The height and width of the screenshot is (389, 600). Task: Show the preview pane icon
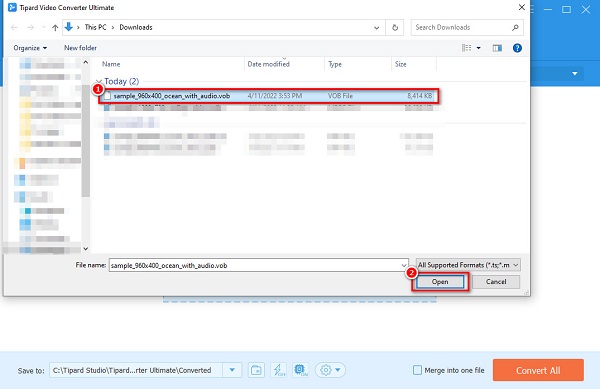(497, 48)
